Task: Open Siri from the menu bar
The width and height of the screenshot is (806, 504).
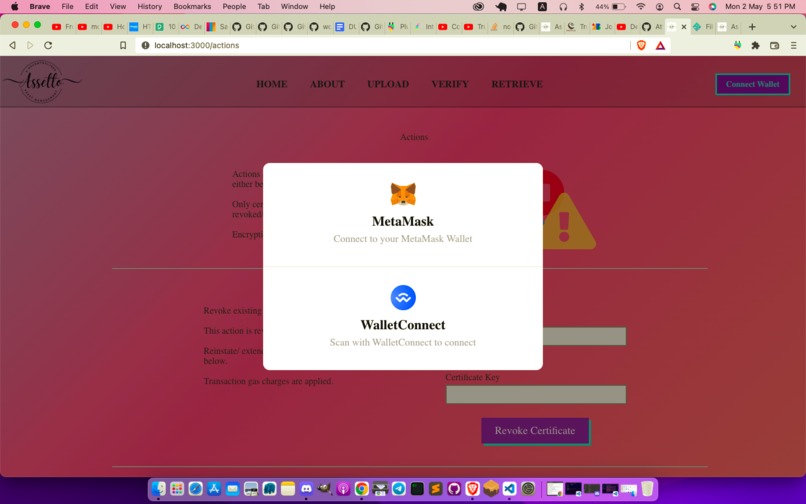Action: 712,7
